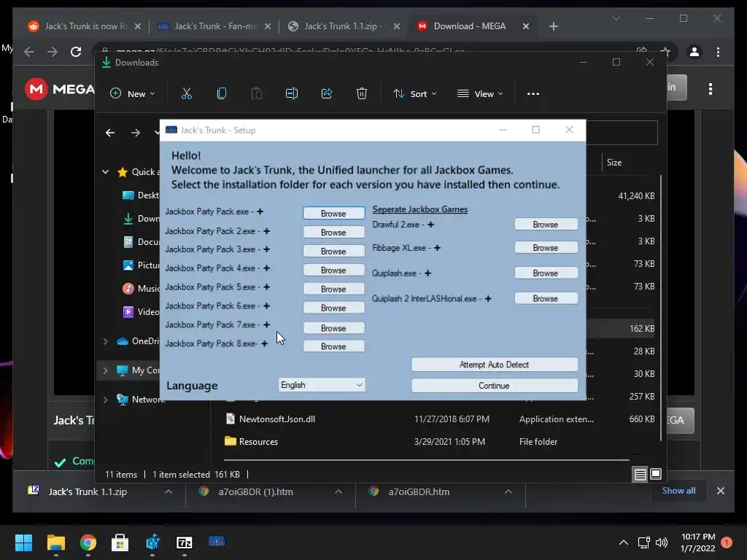Viewport: 747px width, 560px height.
Task: Open 7-Zip from taskbar
Action: 185,542
